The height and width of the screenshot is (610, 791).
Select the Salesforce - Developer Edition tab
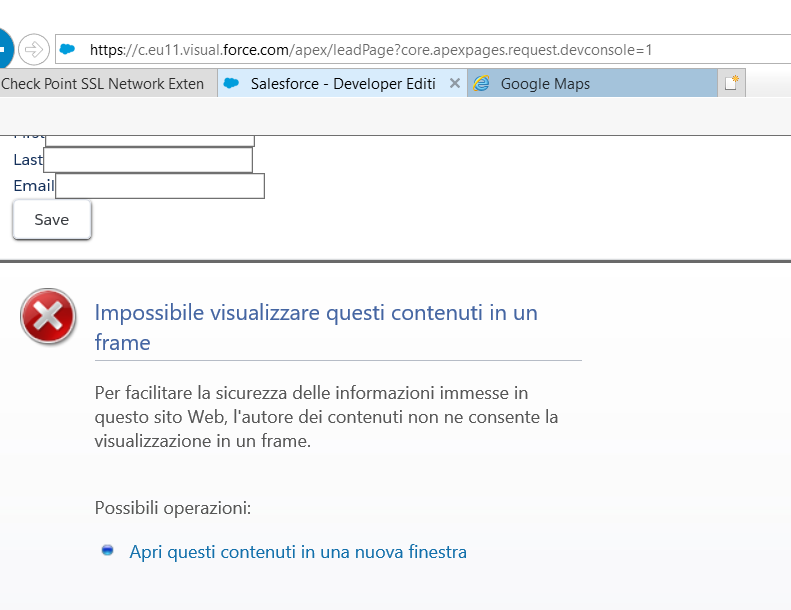(335, 84)
